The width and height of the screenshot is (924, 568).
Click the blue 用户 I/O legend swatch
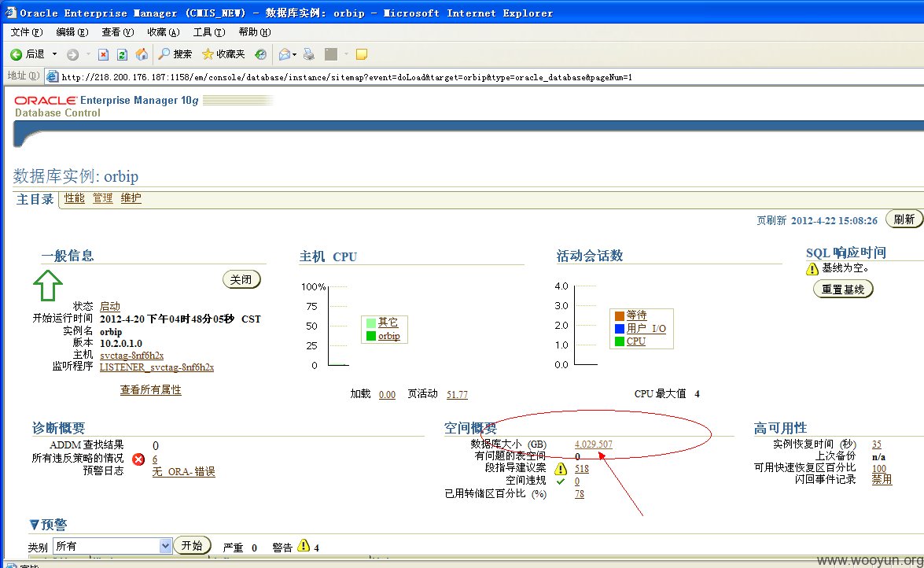(620, 329)
